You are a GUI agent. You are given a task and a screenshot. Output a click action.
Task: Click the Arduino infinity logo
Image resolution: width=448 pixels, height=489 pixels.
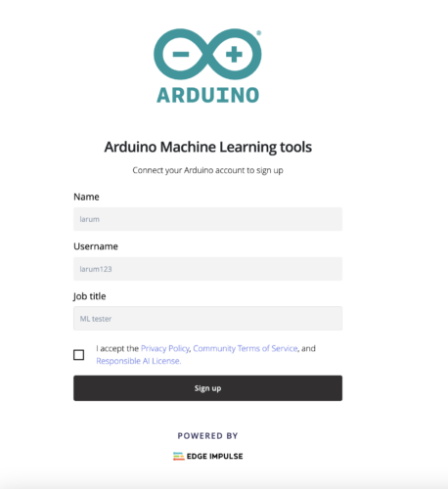(x=207, y=54)
